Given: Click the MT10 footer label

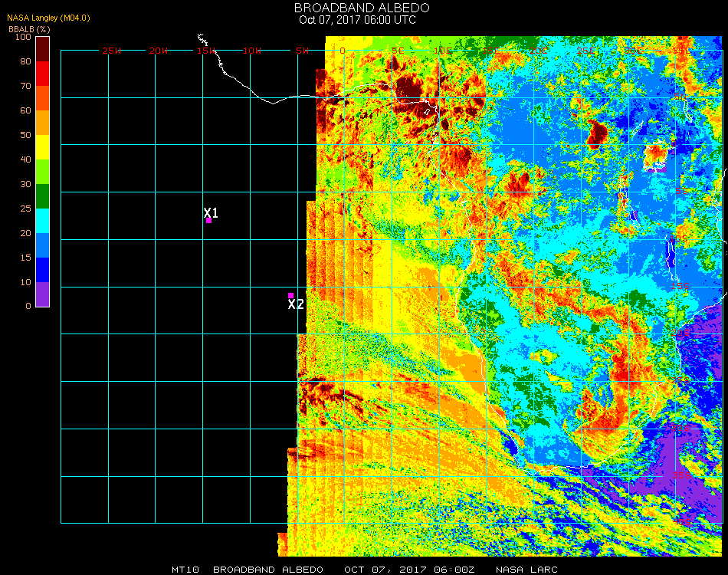Looking at the screenshot, I should pos(186,570).
